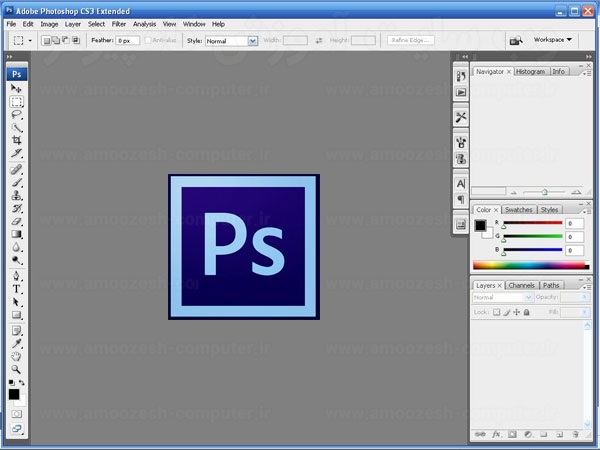Select the Brush tool
The height and width of the screenshot is (450, 600).
[16, 183]
